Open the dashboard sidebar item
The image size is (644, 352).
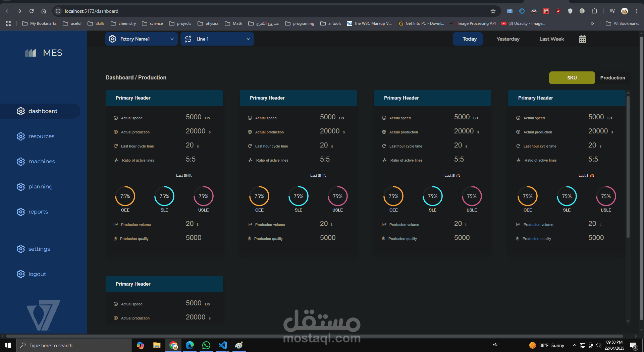[40, 111]
